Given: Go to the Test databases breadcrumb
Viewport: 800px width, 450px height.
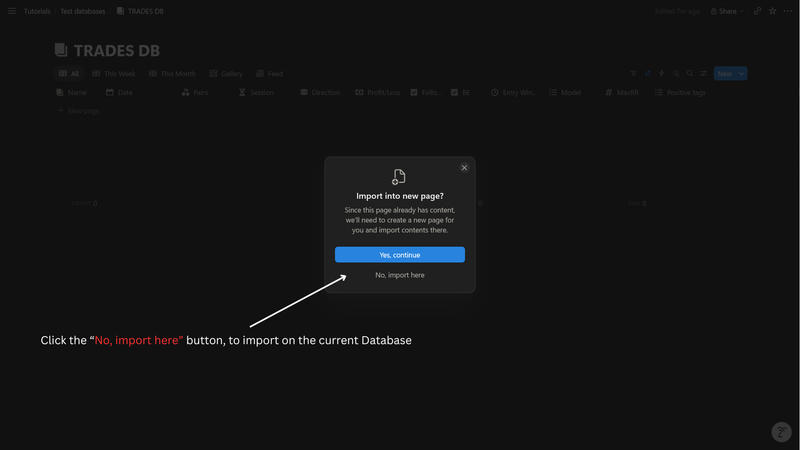Looking at the screenshot, I should (x=83, y=11).
